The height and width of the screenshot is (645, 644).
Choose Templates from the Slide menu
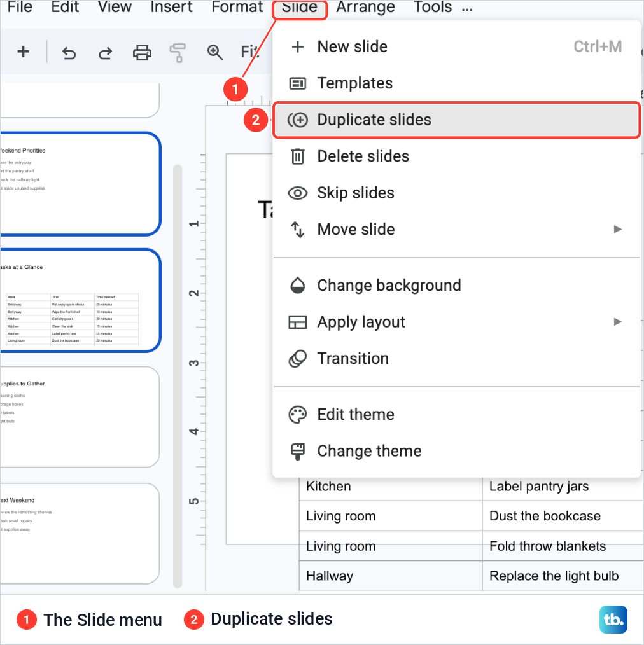(457, 83)
